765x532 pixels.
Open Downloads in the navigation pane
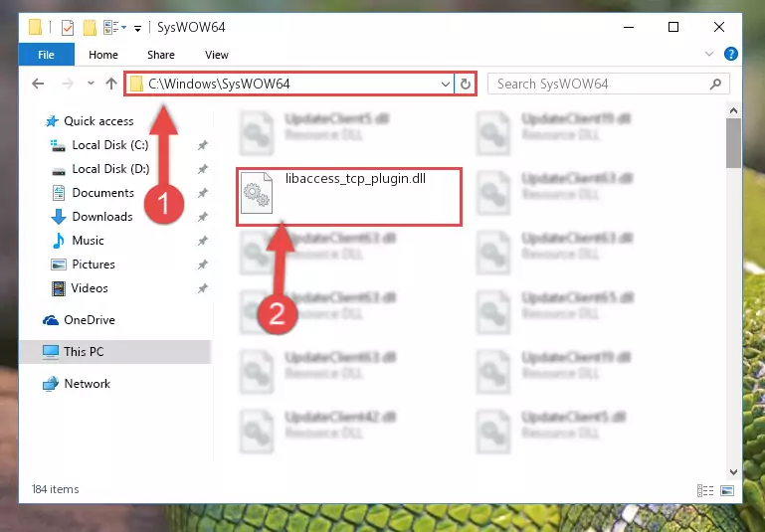point(102,217)
